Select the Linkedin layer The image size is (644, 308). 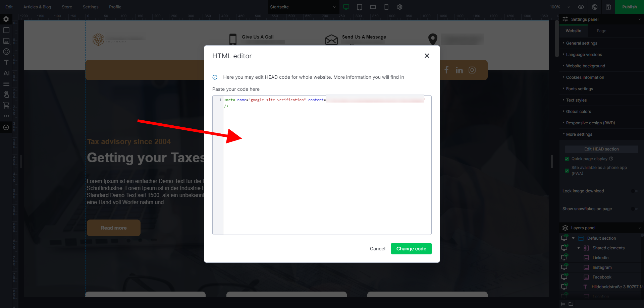coord(600,258)
